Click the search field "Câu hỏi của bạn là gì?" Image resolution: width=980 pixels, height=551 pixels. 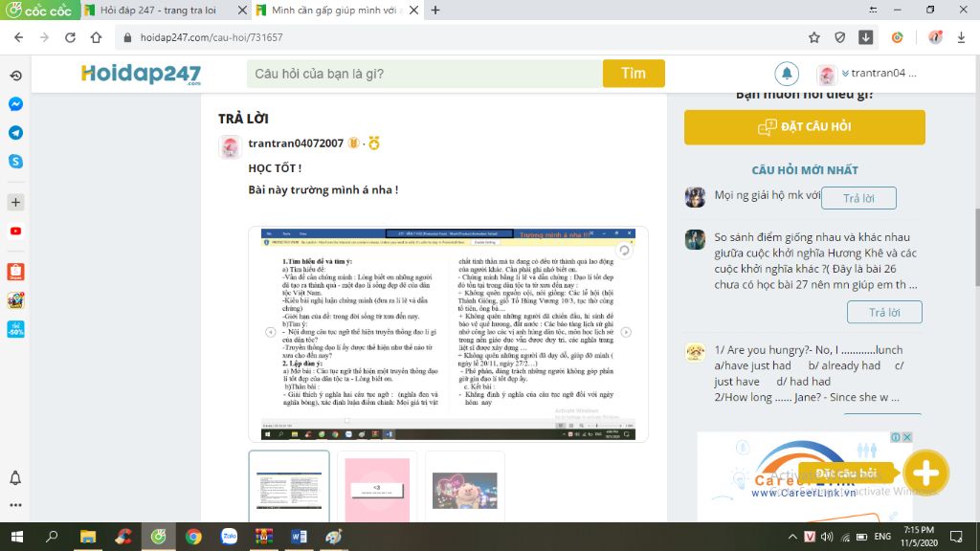click(424, 74)
